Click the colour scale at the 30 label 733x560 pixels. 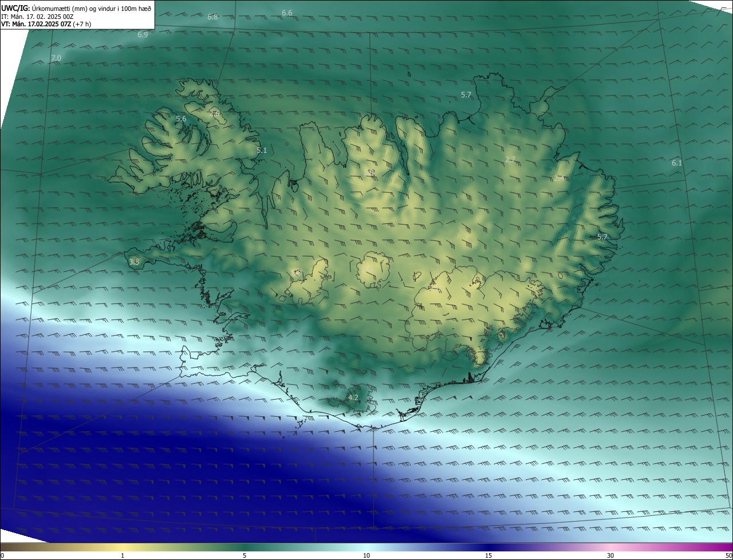[x=610, y=555]
